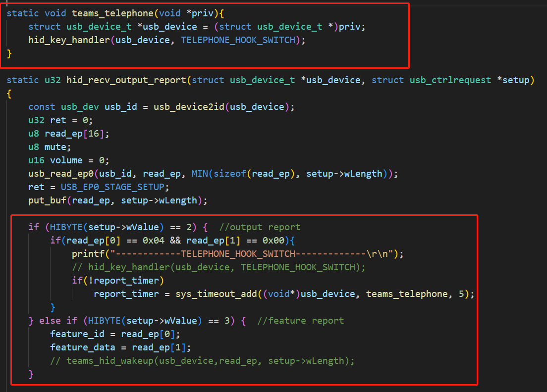Click the MIN macro name
547x392 pixels.
200,174
